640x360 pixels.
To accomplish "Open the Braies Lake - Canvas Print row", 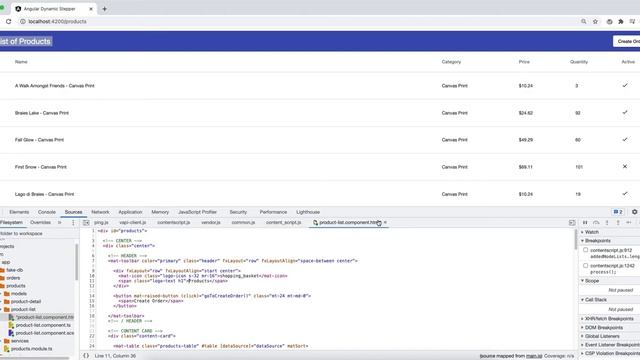I will (x=320, y=113).
